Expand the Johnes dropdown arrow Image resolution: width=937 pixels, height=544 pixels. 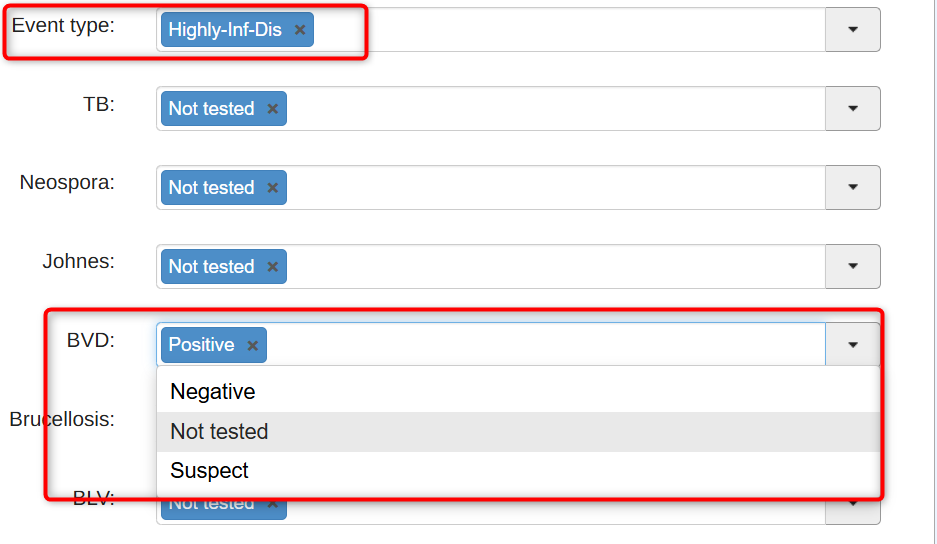point(852,267)
